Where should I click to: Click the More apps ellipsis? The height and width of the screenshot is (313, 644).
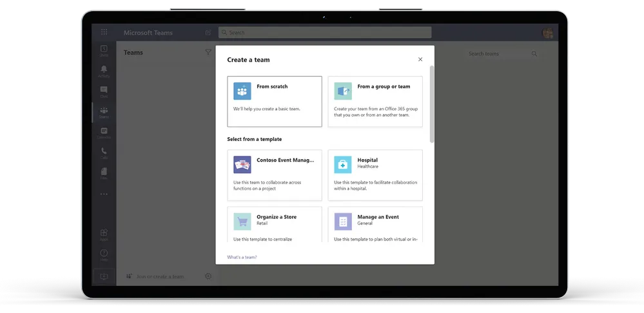point(104,194)
